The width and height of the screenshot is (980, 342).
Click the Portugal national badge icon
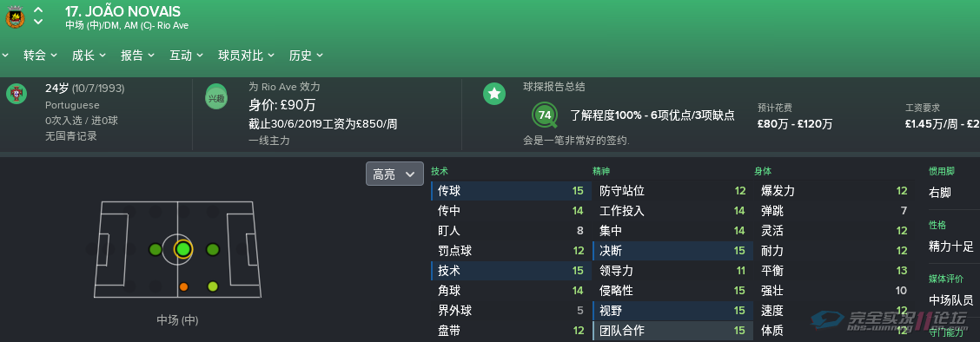(x=17, y=94)
